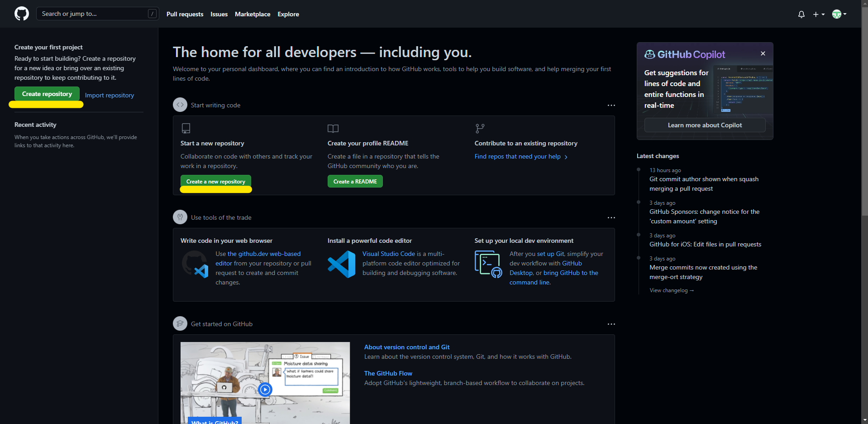Open the user avatar menu
The height and width of the screenshot is (424, 868).
839,14
